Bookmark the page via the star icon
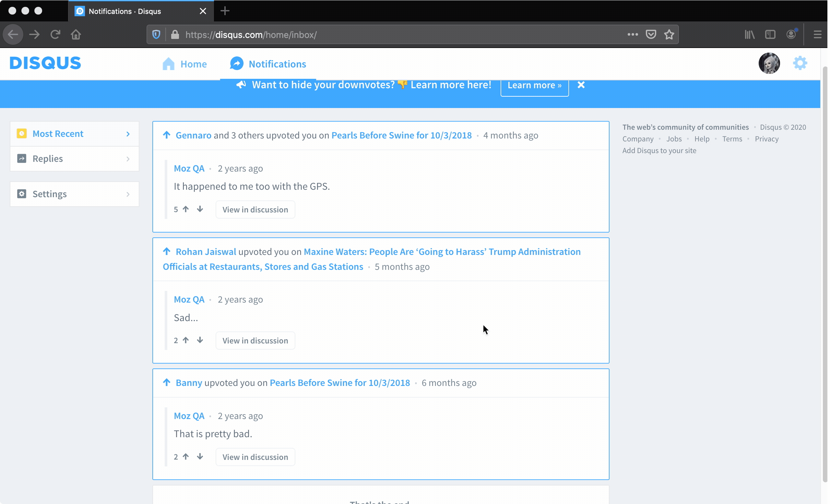830x504 pixels. pyautogui.click(x=669, y=34)
